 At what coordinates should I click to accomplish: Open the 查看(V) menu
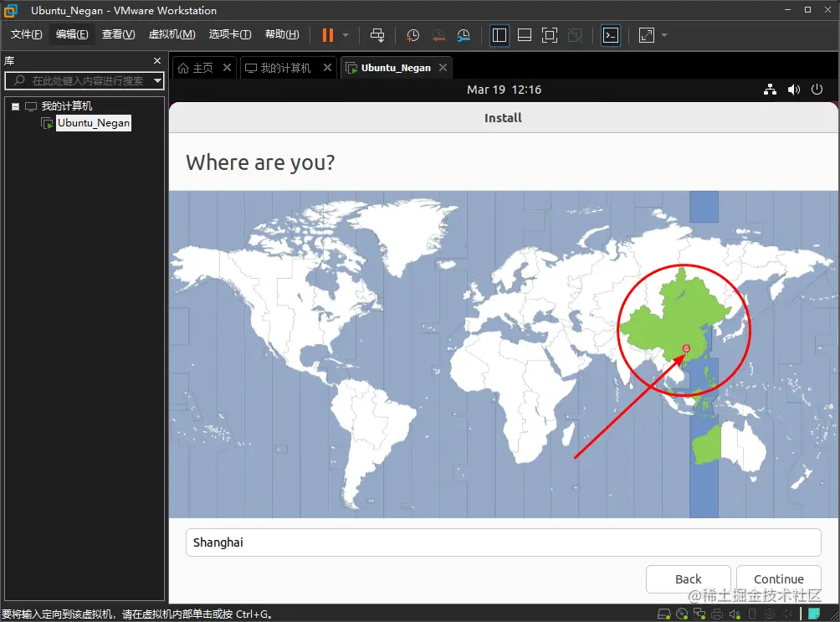click(119, 34)
